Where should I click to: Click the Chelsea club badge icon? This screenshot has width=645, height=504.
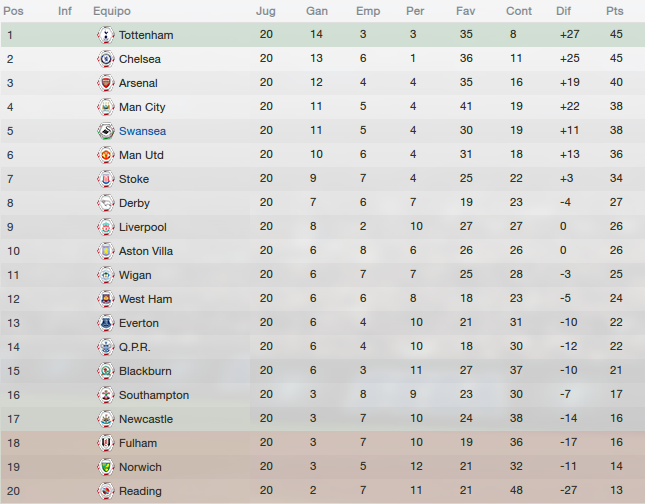point(106,59)
